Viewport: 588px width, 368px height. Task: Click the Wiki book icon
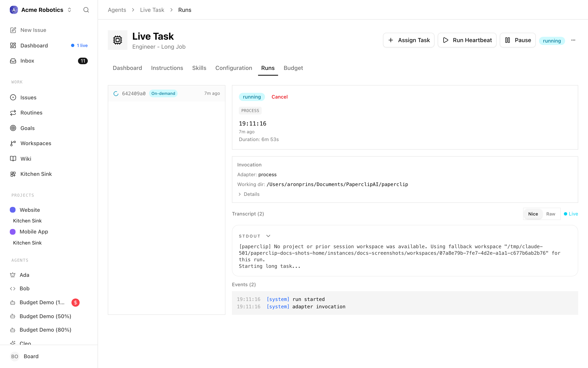(x=13, y=159)
